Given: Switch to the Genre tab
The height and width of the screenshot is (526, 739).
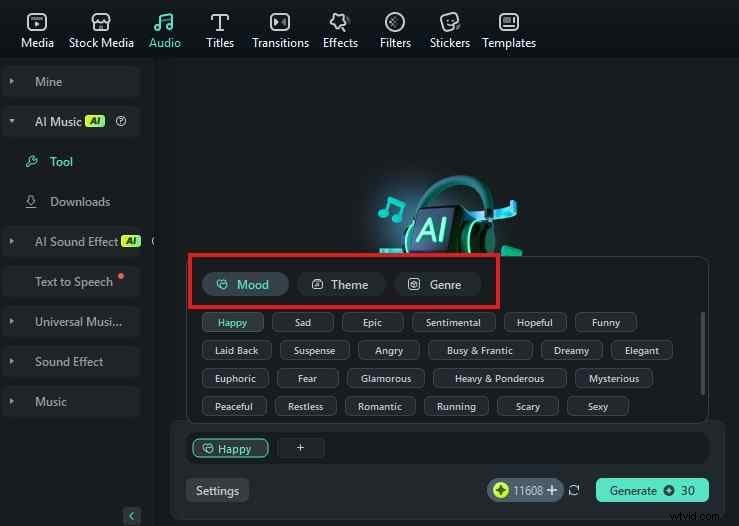Looking at the screenshot, I should pos(436,285).
